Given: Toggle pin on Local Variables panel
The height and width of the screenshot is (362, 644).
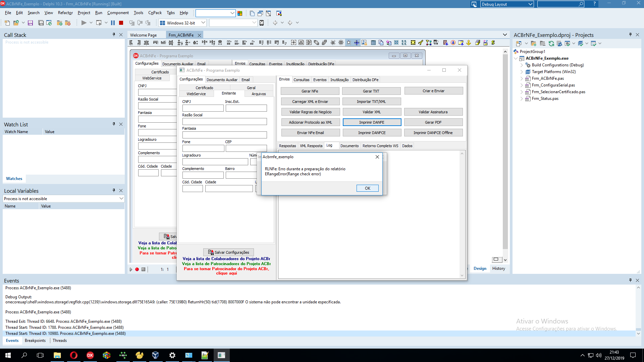Looking at the screenshot, I should click(x=114, y=190).
